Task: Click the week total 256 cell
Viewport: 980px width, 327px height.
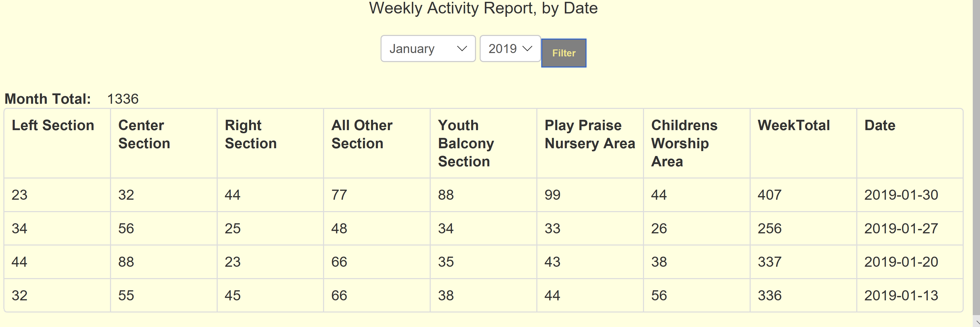Action: pyautogui.click(x=769, y=228)
